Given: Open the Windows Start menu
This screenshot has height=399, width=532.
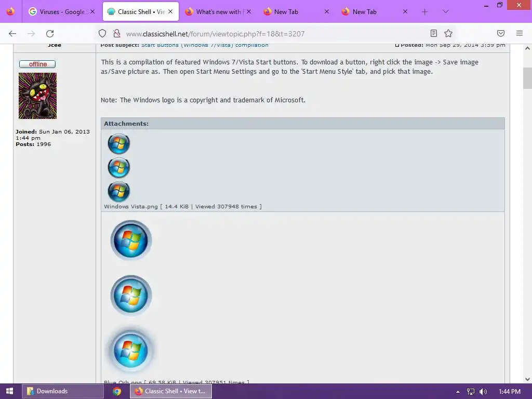Looking at the screenshot, I should [x=9, y=391].
